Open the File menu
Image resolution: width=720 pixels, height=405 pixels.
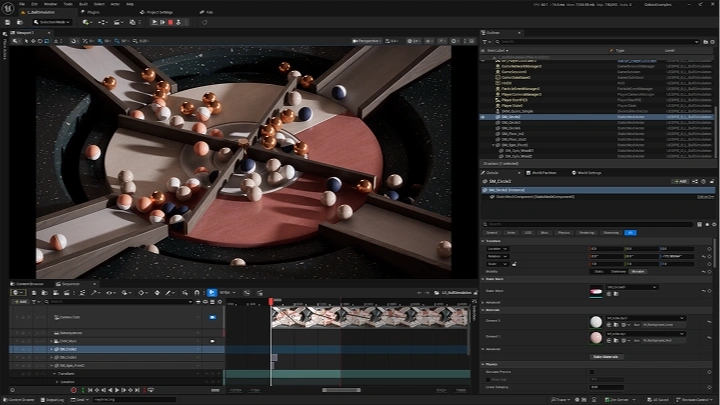click(22, 4)
